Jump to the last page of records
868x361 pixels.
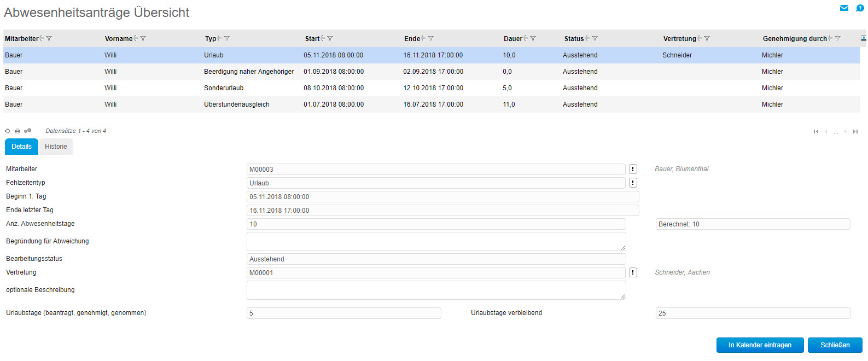855,132
